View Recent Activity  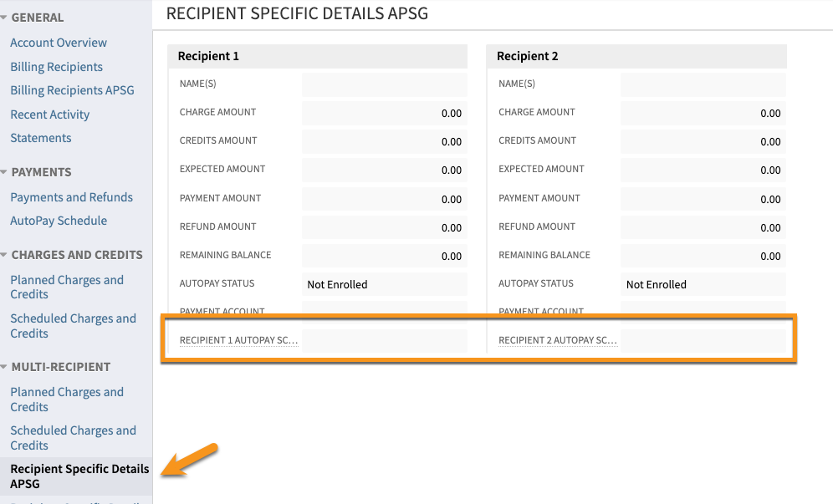pyautogui.click(x=49, y=114)
